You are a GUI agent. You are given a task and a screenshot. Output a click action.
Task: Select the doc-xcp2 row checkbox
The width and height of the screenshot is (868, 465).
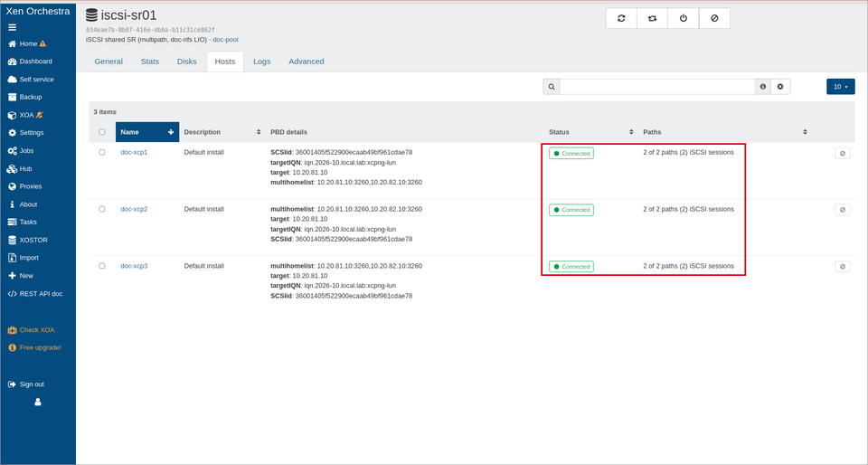click(102, 209)
